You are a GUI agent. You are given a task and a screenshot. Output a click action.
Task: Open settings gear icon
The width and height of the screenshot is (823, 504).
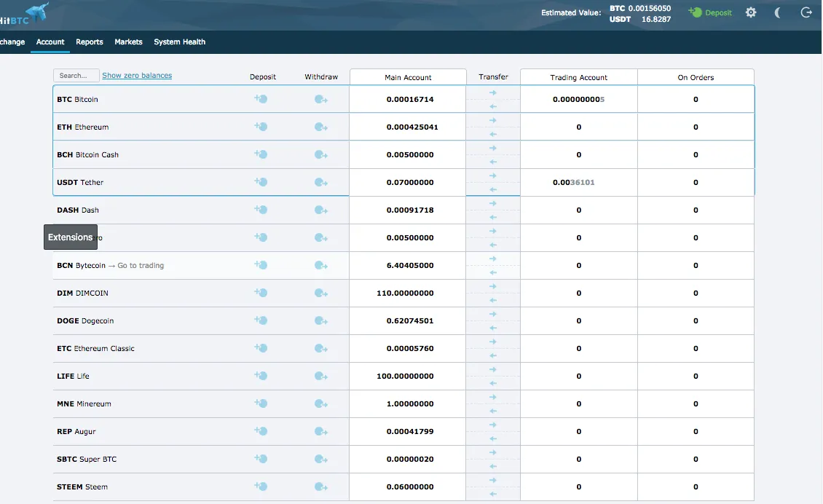[x=751, y=12]
